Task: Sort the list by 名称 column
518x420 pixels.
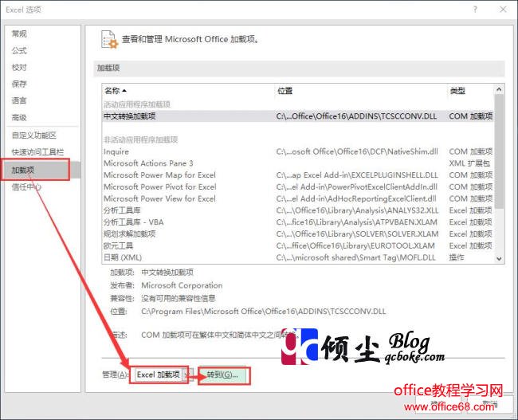Action: pos(116,91)
